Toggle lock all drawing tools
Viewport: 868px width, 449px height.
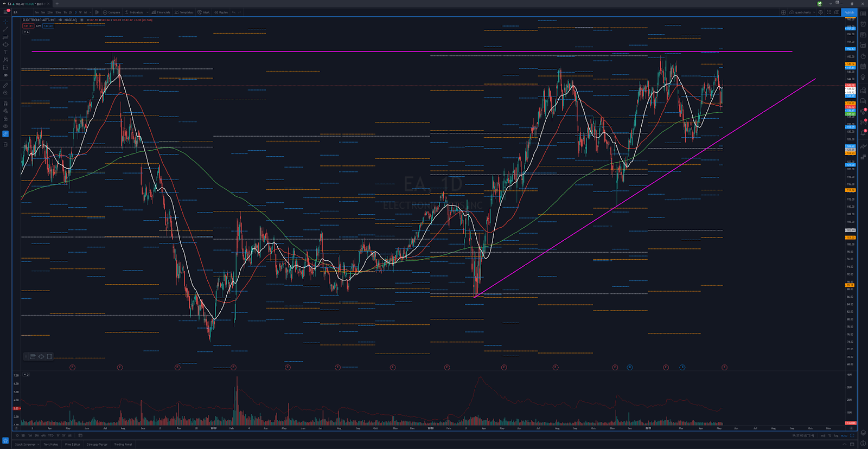(5, 119)
